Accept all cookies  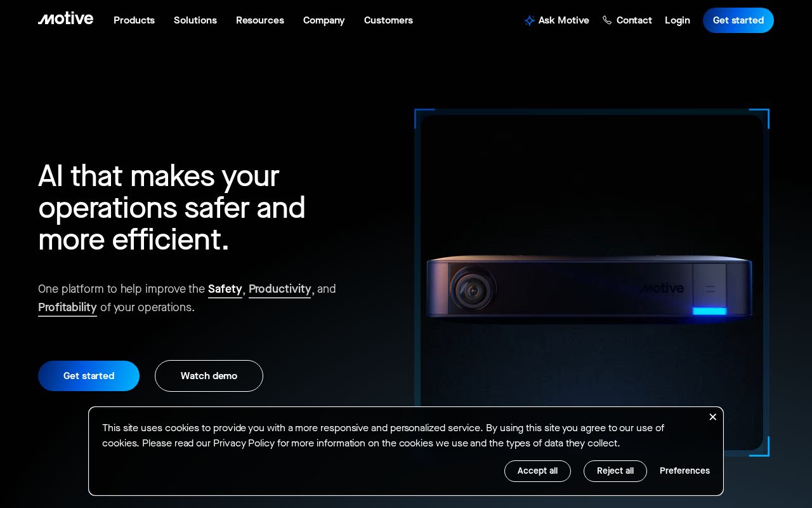point(537,471)
